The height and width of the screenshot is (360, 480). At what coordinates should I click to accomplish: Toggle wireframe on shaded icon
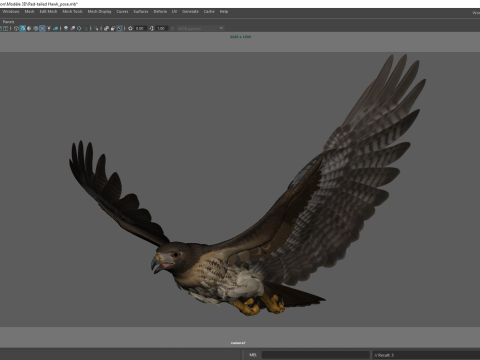36,28
